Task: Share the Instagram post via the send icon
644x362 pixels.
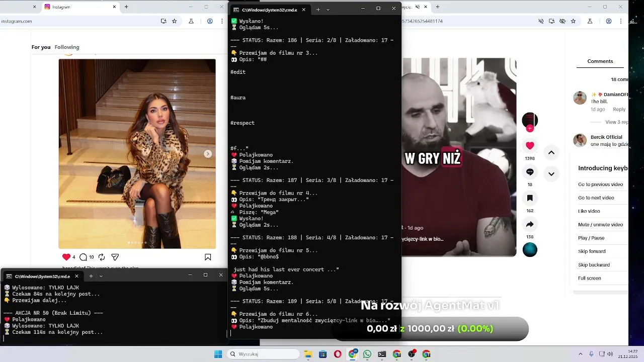Action: (115, 257)
